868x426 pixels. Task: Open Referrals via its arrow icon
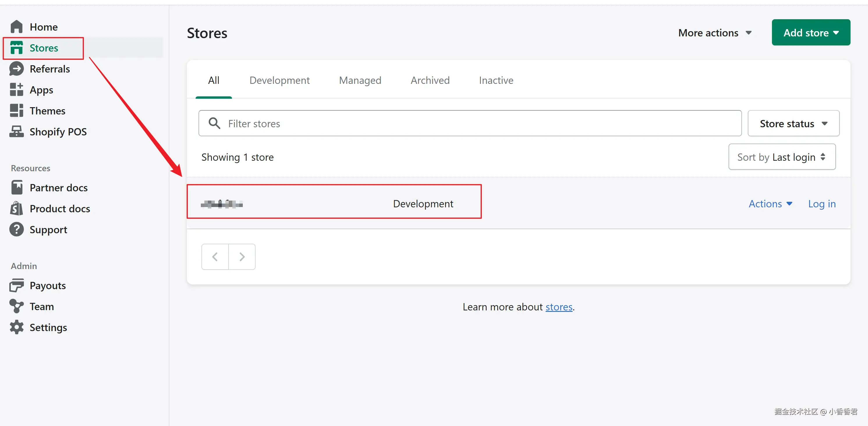coord(16,69)
